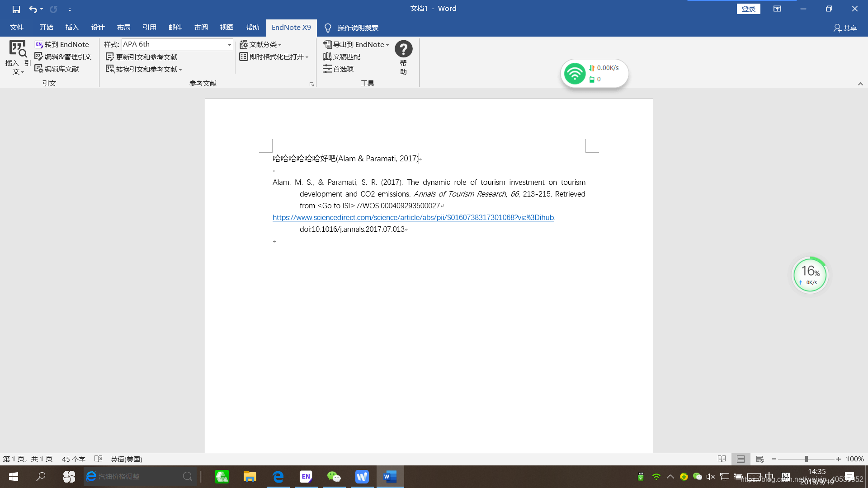868x488 pixels.
Task: Open Edit & Manage Citations
Action: coord(63,56)
